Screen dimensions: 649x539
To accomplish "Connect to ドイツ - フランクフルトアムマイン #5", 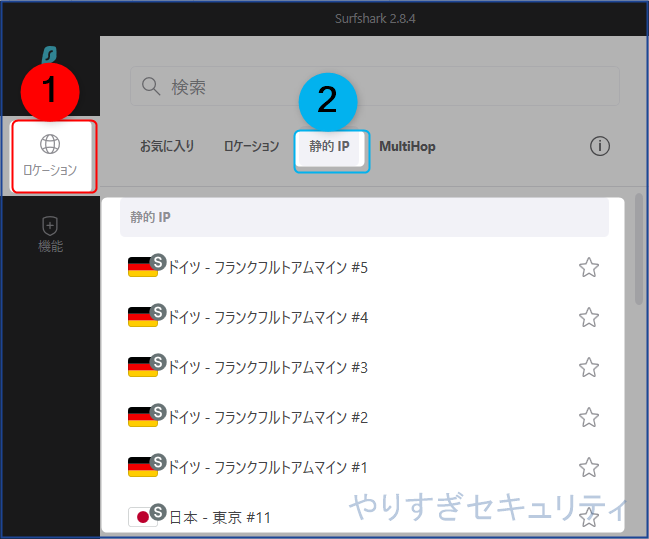I will tap(363, 267).
